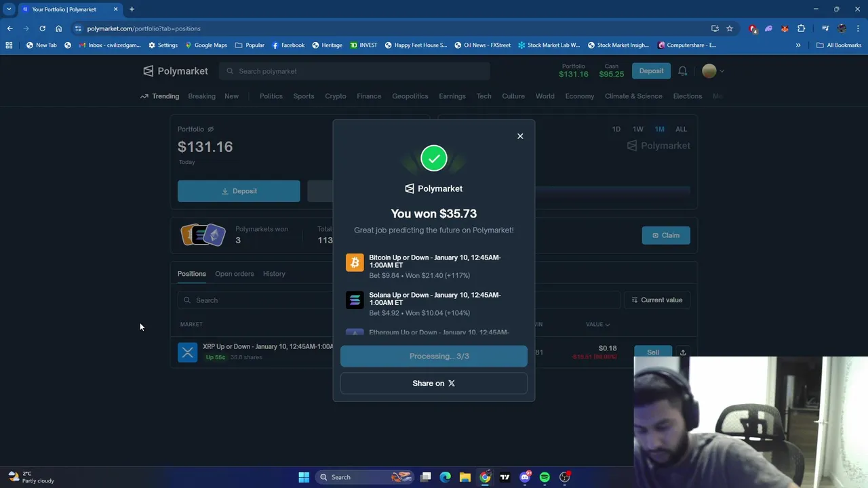Select the 1W chart range
Image resolution: width=868 pixels, height=488 pixels.
(638, 129)
